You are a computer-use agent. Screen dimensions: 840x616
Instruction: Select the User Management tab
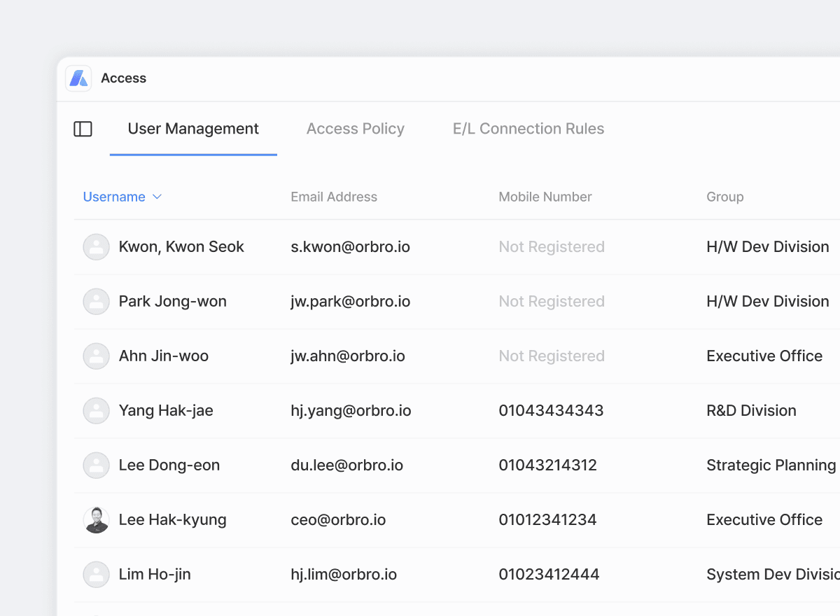click(x=193, y=129)
